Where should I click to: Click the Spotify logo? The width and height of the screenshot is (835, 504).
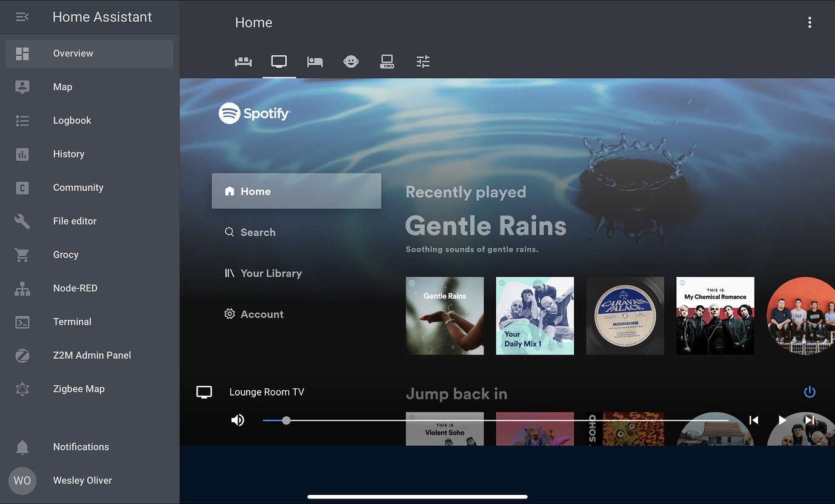pos(254,113)
